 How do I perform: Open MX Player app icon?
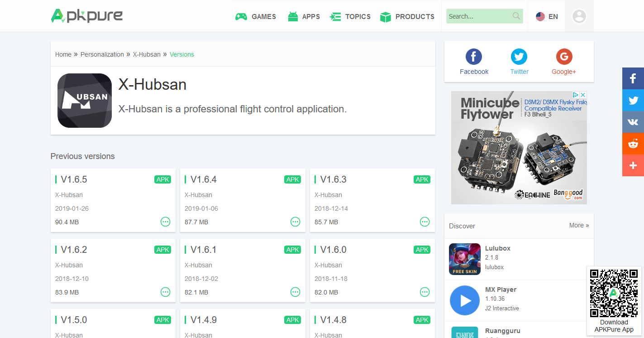pyautogui.click(x=465, y=300)
